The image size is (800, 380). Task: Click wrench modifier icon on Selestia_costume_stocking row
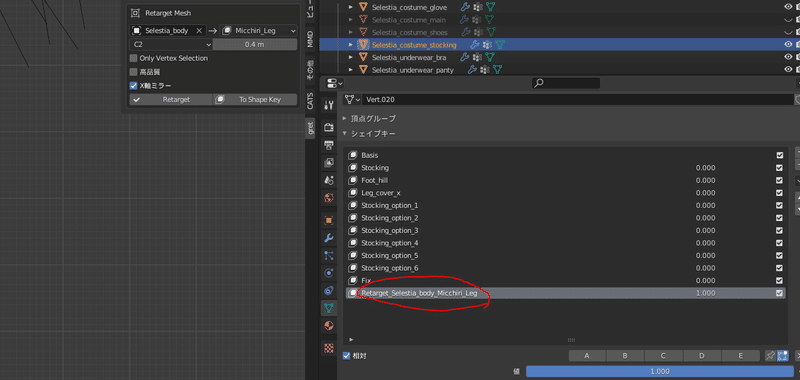point(476,45)
